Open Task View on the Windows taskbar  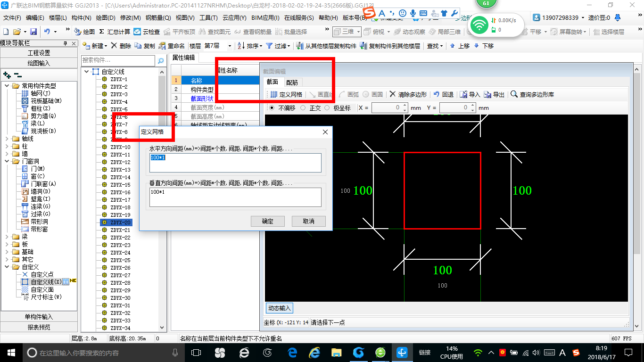(x=196, y=352)
